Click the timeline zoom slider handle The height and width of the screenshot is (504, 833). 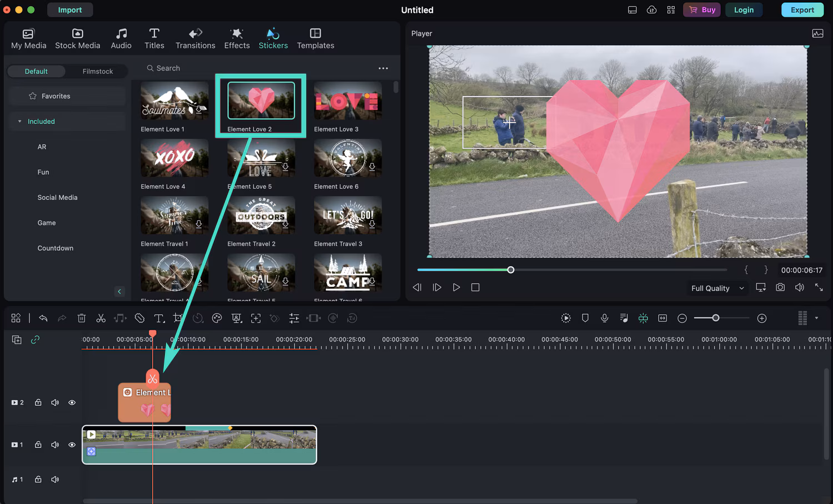716,318
